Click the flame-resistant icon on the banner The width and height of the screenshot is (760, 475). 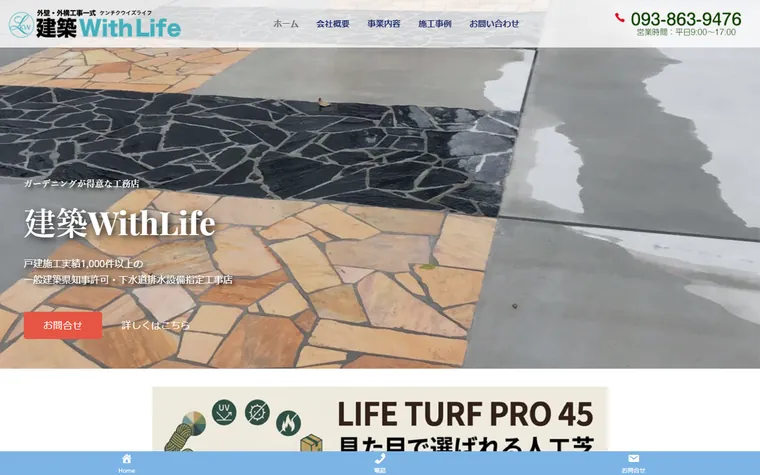[288, 423]
